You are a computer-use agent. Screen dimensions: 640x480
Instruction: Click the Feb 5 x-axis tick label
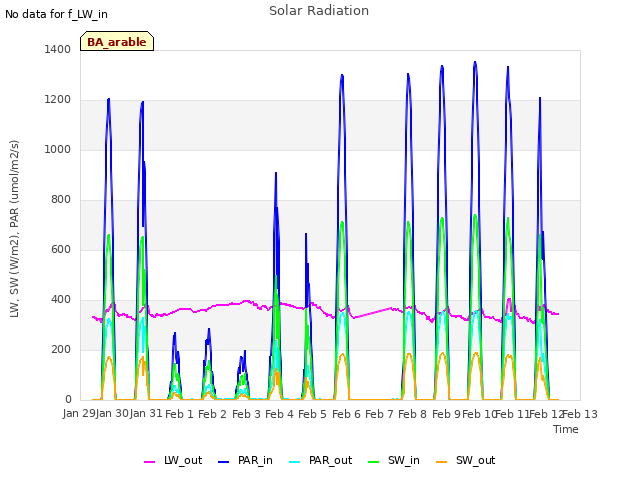(312, 414)
